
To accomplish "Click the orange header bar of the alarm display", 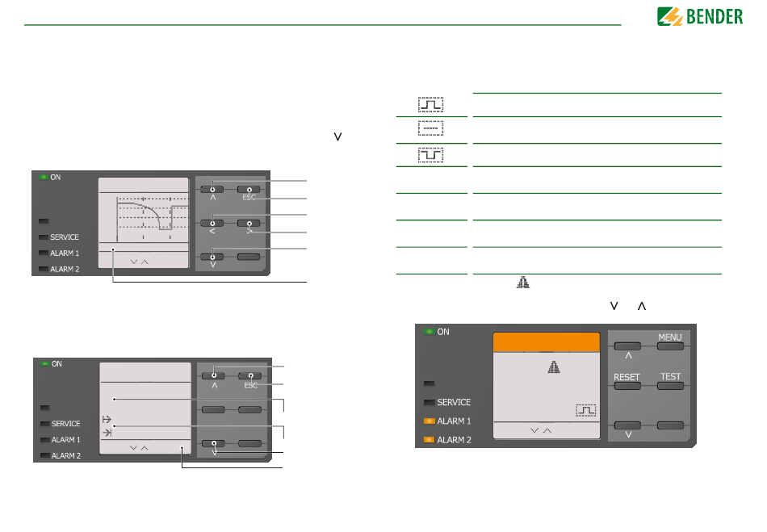I will 546,341.
